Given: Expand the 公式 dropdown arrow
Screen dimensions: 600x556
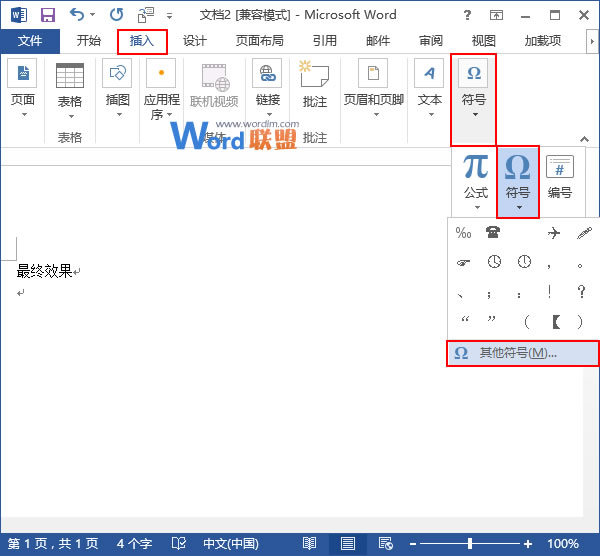Looking at the screenshot, I should coord(477,207).
